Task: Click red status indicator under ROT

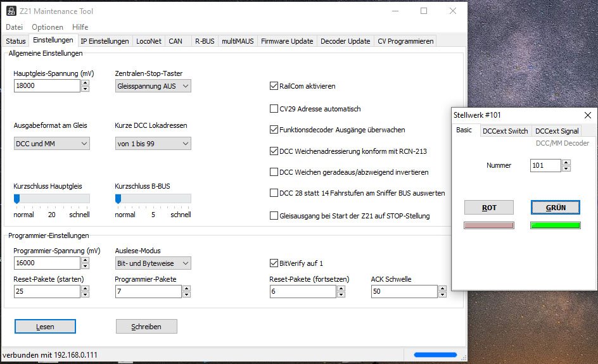Action: tap(489, 225)
